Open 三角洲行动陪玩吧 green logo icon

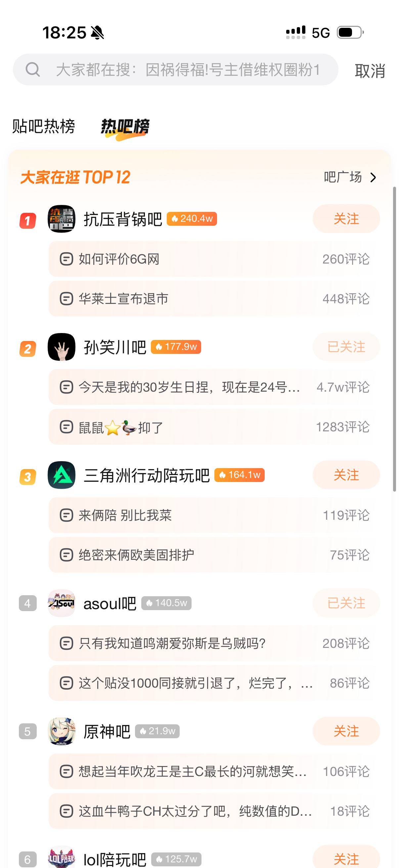click(x=61, y=475)
